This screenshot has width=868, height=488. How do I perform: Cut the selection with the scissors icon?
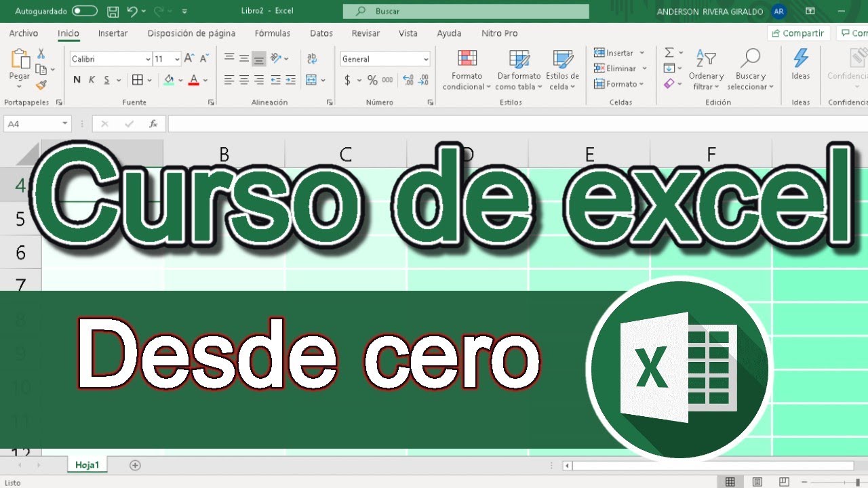pyautogui.click(x=41, y=54)
